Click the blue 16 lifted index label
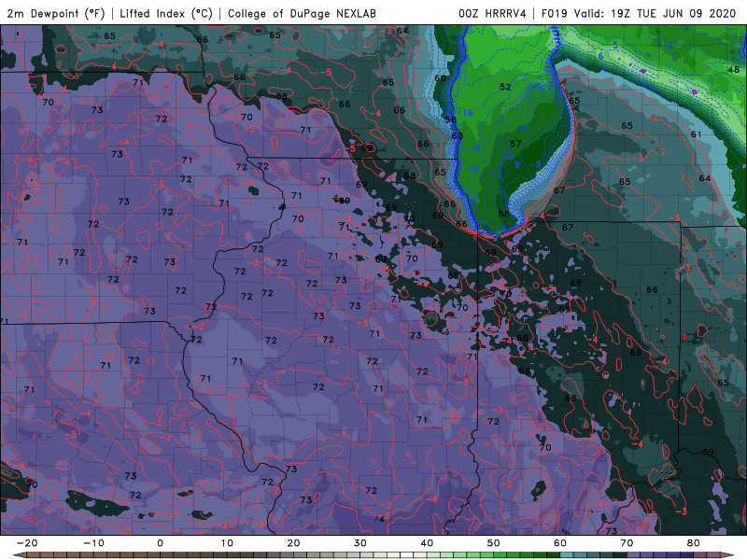Viewport: 747px width, 560px height. point(468,112)
